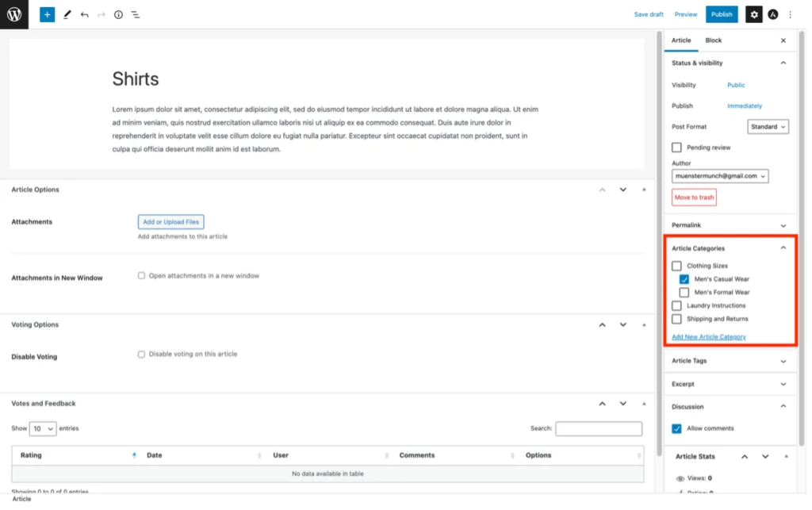Image resolution: width=812 pixels, height=510 pixels.
Task: Move Voting Options panel up
Action: click(603, 325)
